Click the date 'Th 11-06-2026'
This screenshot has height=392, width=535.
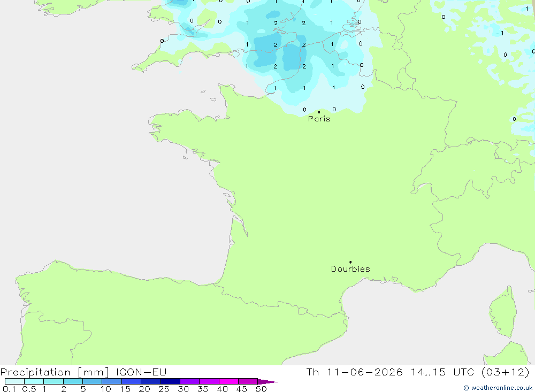click(x=354, y=372)
